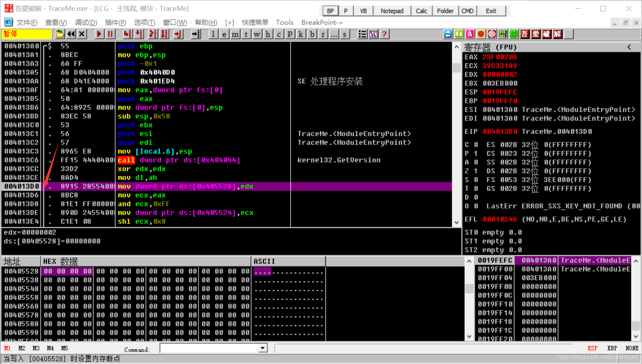
Task: Show threads via 't' button
Action: [246, 34]
